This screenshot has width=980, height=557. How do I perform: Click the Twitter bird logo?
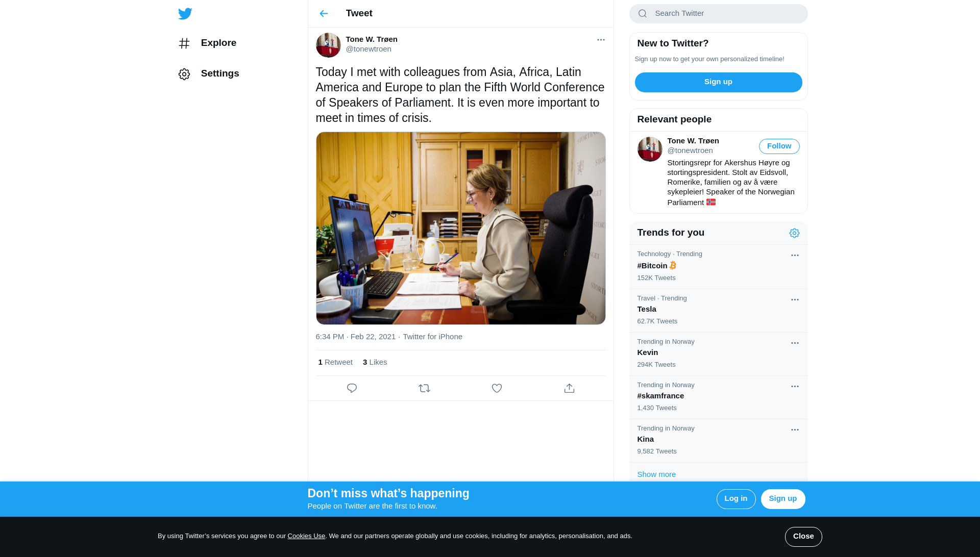(x=185, y=14)
